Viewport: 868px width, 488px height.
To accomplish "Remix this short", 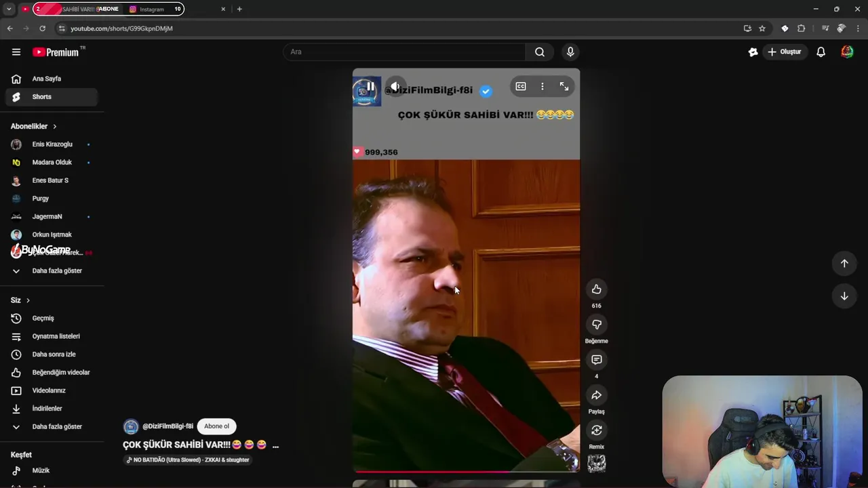I will coord(596,430).
